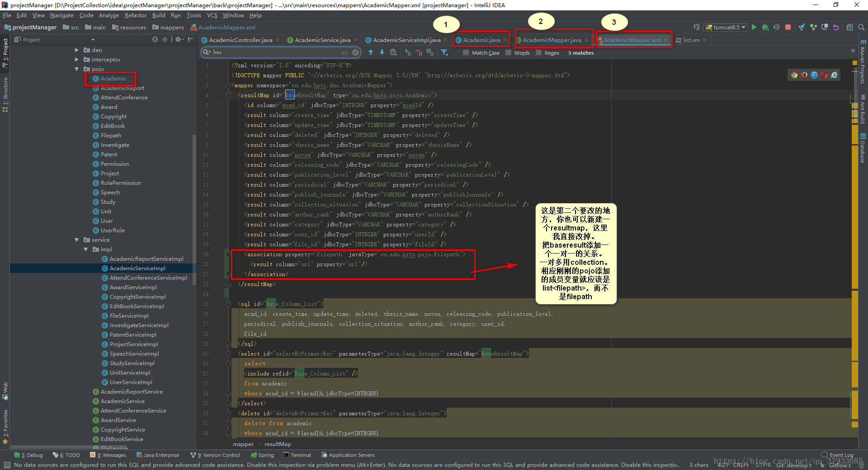Open in Chrome browser icon
868x470 pixels.
[794, 75]
